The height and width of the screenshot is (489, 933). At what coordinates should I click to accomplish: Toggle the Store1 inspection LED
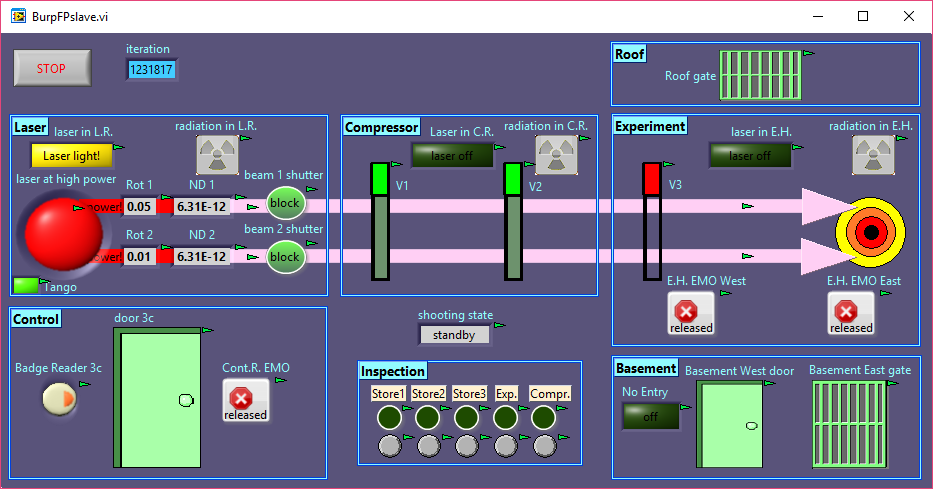[x=389, y=417]
